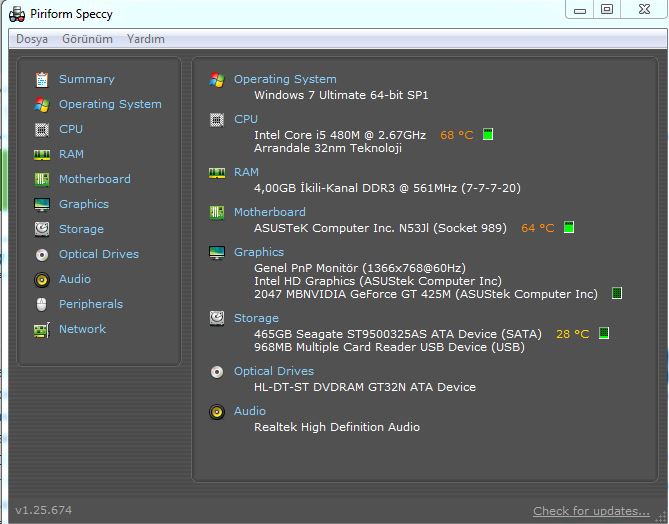Screen dimensions: 669x524
Task: Click the Motherboard icon in summary panel
Action: click(217, 213)
